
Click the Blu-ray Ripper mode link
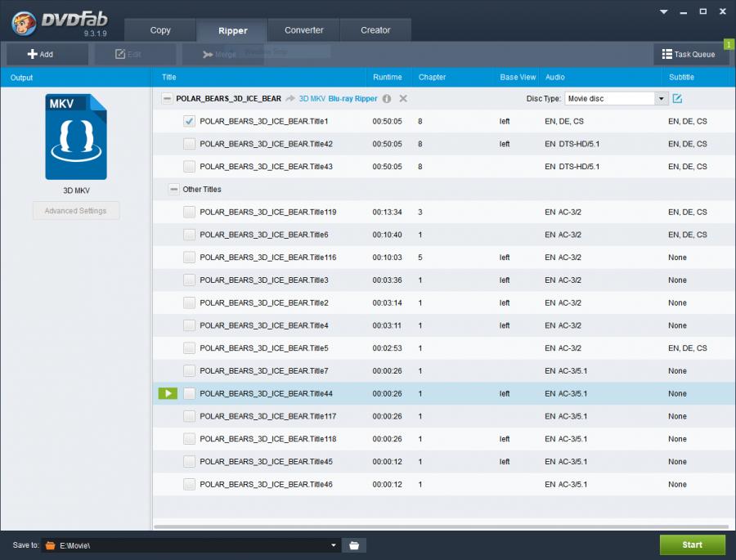click(352, 99)
